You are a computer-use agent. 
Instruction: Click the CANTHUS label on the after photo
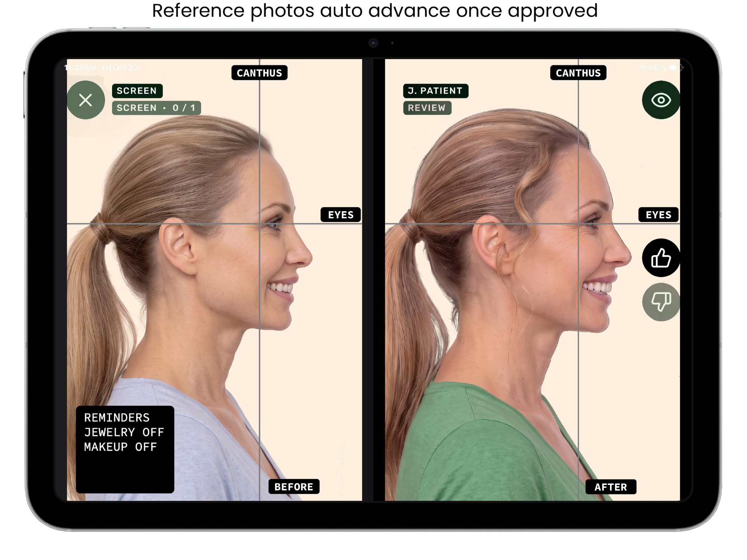(578, 73)
